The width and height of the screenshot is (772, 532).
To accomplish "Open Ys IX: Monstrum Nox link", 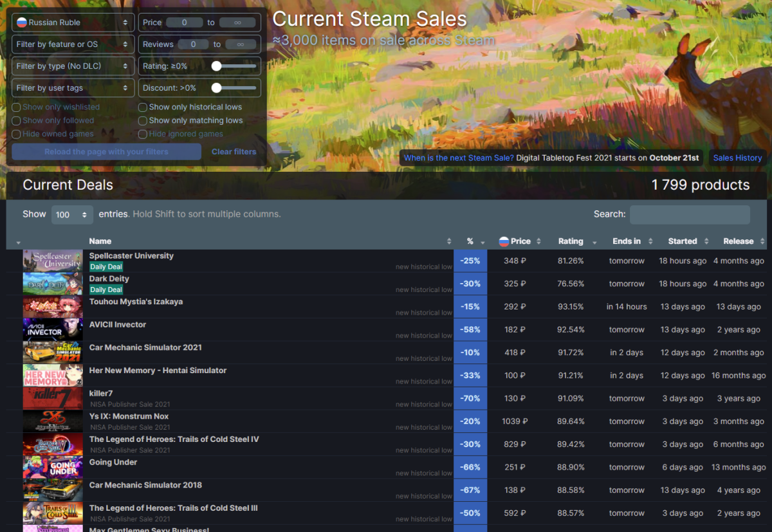I will [129, 417].
